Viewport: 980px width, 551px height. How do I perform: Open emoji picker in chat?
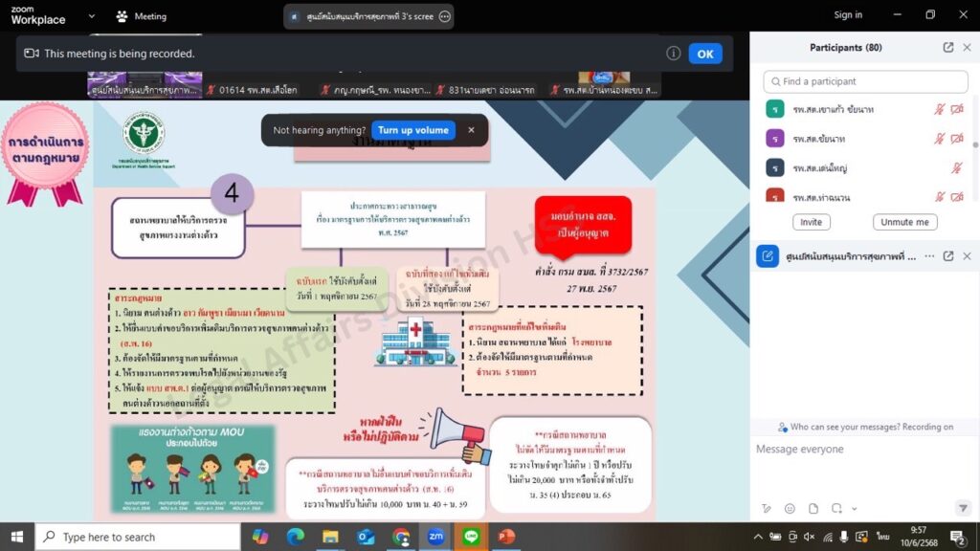click(790, 509)
